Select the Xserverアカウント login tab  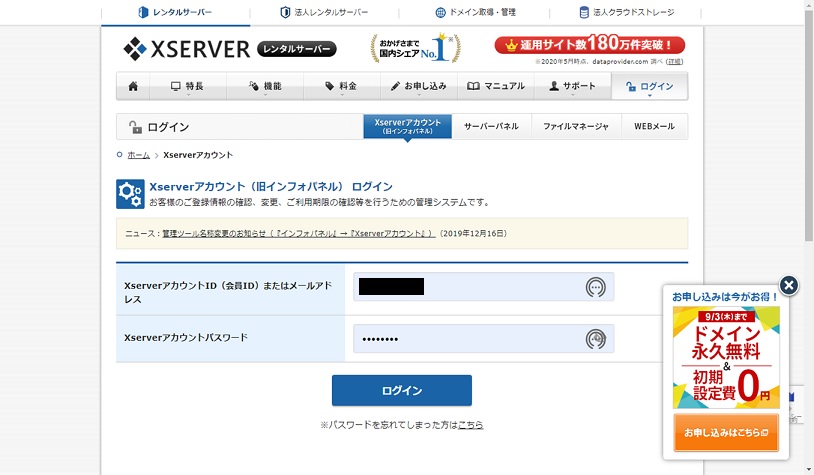[x=408, y=126]
